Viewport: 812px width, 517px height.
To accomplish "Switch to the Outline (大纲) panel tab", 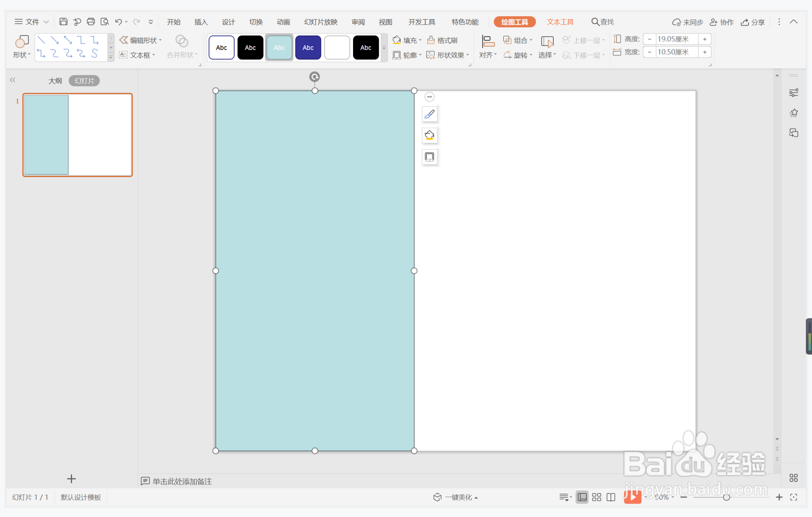I will pyautogui.click(x=55, y=81).
